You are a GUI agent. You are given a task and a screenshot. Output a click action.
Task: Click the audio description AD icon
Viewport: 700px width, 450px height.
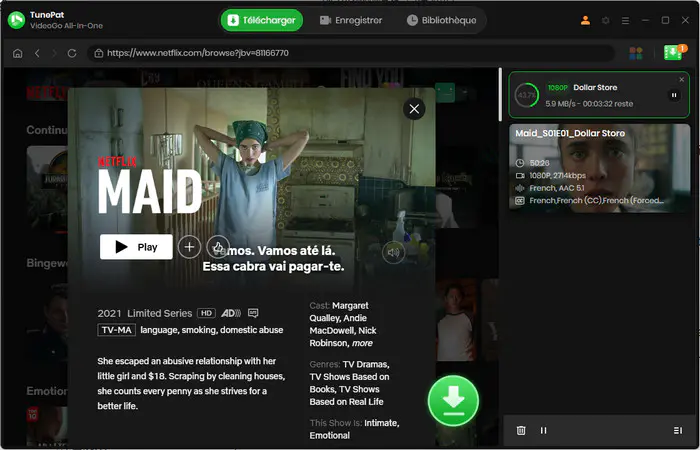(x=231, y=313)
